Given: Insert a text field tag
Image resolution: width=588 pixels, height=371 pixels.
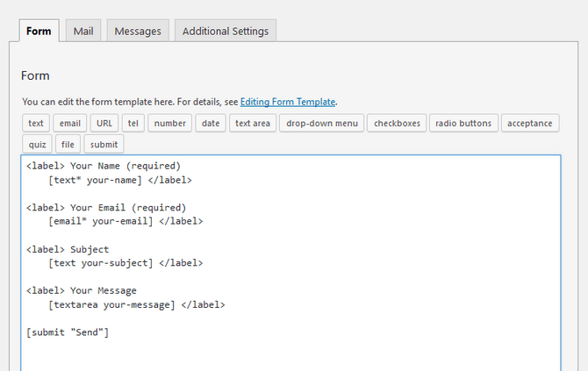Looking at the screenshot, I should click(x=36, y=123).
